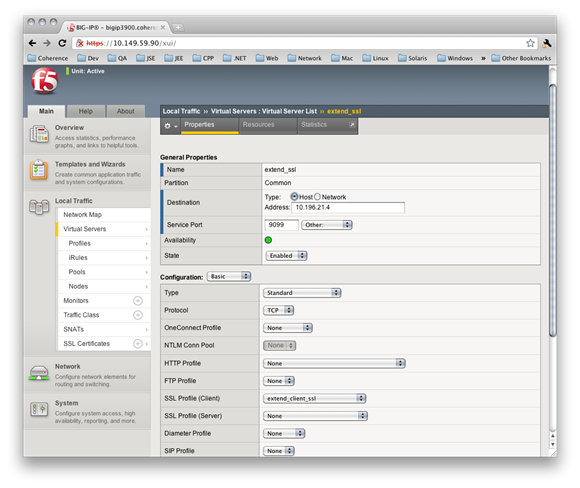This screenshot has height=488, width=580.
Task: Click Virtual Server List breadcrumb
Action: [x=289, y=111]
